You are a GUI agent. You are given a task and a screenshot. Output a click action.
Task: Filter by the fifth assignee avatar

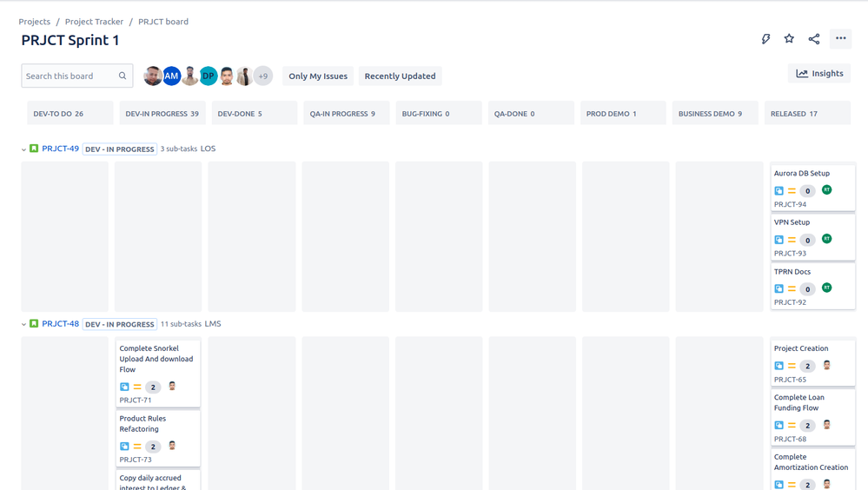point(227,76)
